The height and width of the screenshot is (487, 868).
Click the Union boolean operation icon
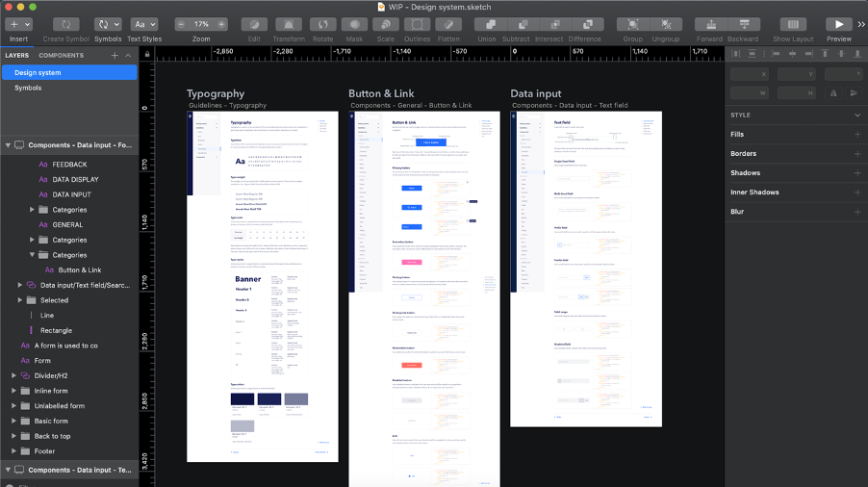[x=486, y=24]
